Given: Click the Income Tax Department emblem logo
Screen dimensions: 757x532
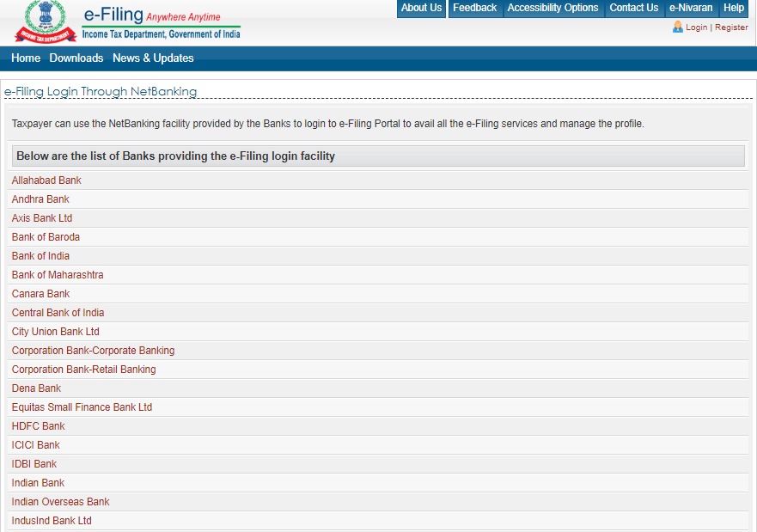Looking at the screenshot, I should (x=46, y=21).
